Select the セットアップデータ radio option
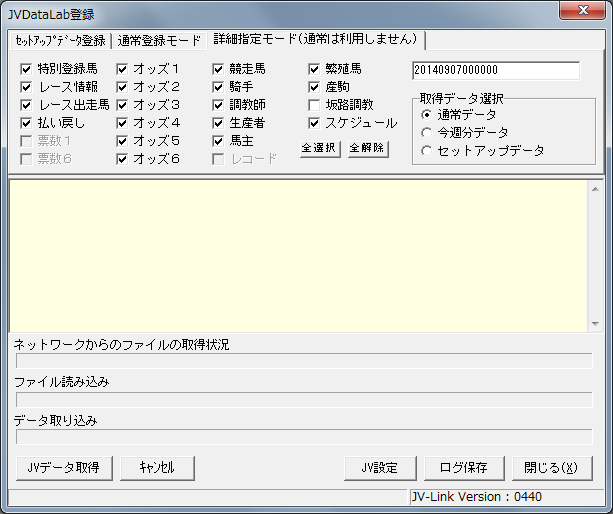Viewport: 613px width, 514px height. (427, 151)
